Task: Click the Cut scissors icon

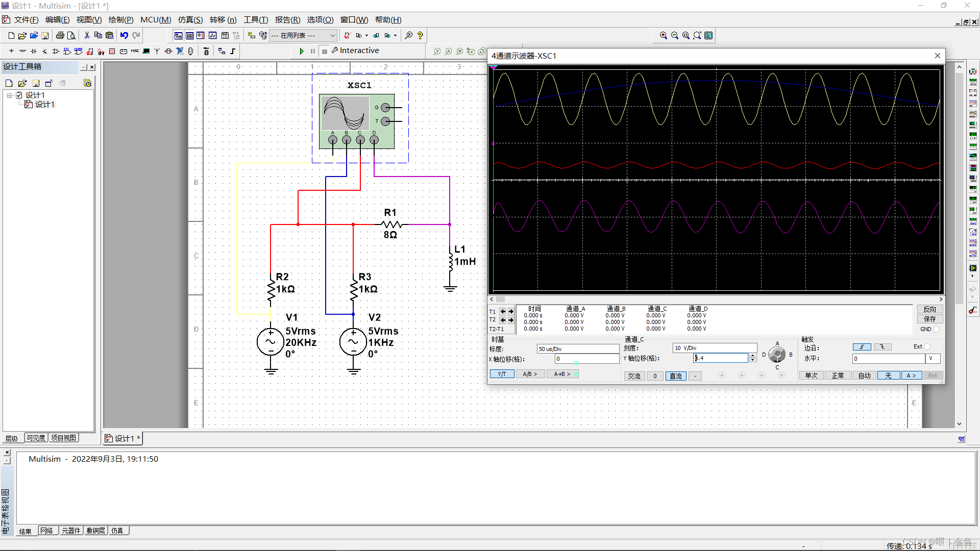Action: [87, 36]
